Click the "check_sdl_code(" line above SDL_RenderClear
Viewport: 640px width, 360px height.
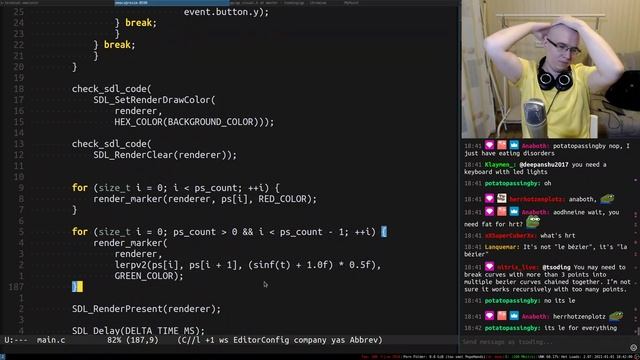tap(111, 144)
